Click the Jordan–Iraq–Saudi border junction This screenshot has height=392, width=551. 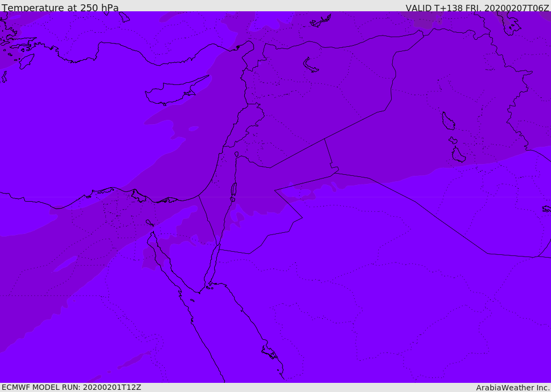pyautogui.click(x=335, y=173)
